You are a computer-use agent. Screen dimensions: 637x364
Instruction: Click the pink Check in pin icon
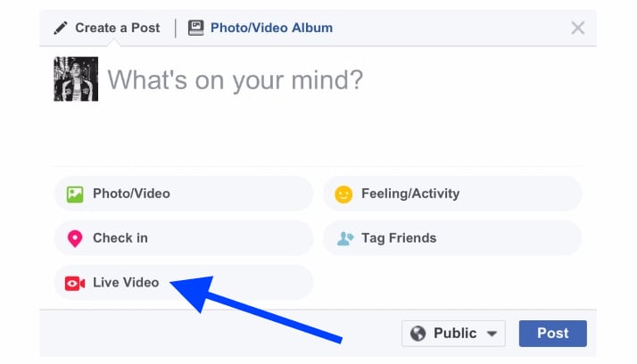(75, 238)
